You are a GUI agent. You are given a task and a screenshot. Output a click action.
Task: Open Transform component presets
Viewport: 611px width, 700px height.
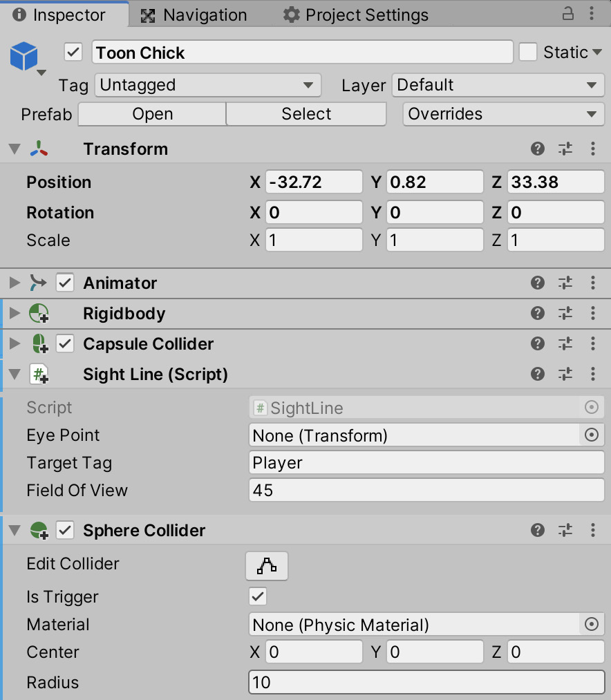[x=565, y=149]
